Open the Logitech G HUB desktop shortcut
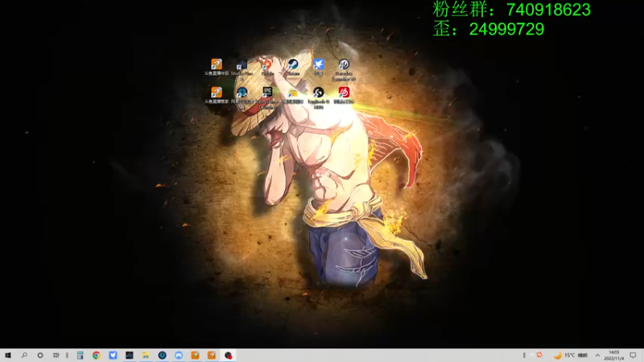The width and height of the screenshot is (644, 362). pyautogui.click(x=318, y=97)
